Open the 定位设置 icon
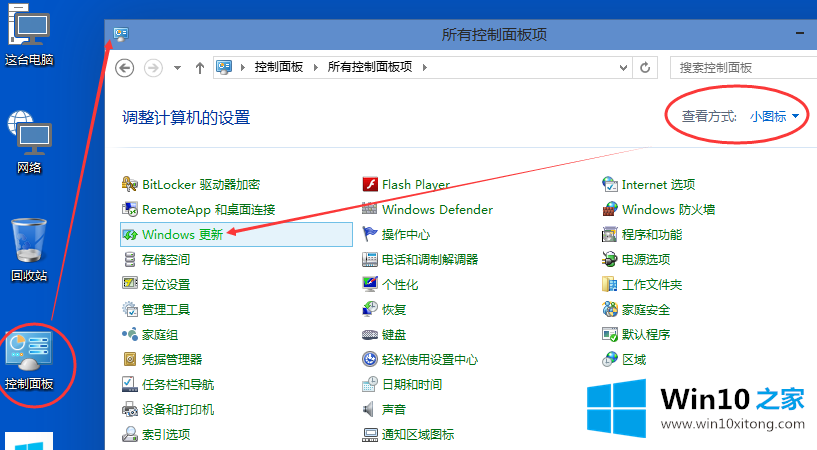Screen dimensions: 817x450 pyautogui.click(x=130, y=284)
